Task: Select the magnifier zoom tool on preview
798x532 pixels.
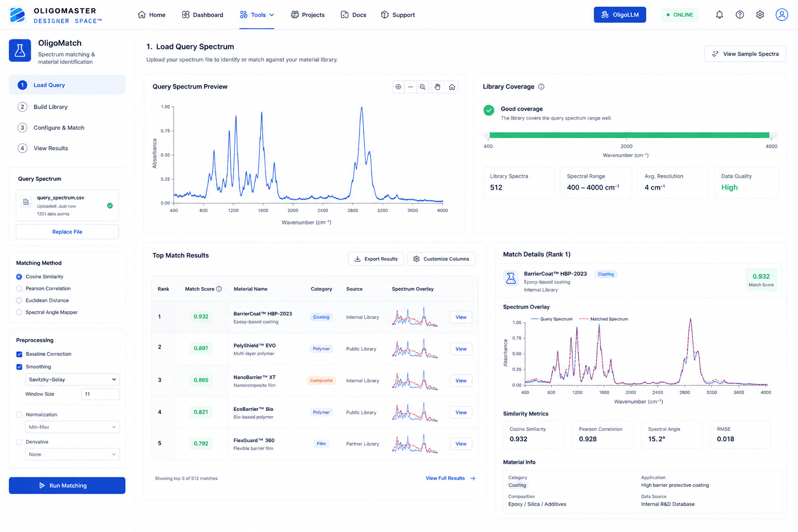Action: [x=423, y=87]
